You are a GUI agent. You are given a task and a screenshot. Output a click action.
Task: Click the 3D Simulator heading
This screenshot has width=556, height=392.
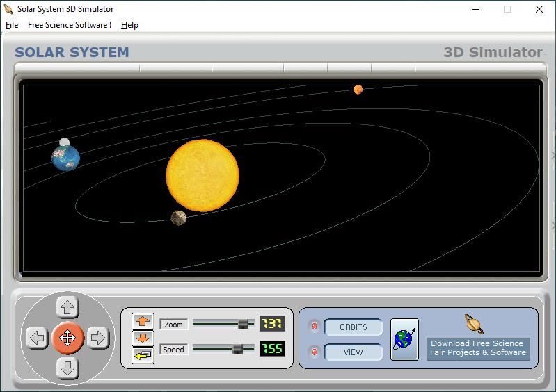pyautogui.click(x=493, y=52)
